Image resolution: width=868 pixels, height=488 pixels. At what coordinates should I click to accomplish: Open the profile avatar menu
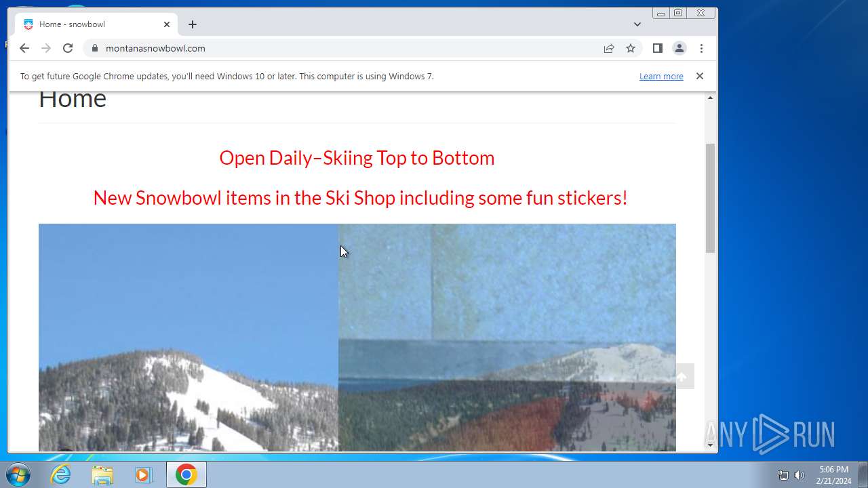click(x=679, y=48)
